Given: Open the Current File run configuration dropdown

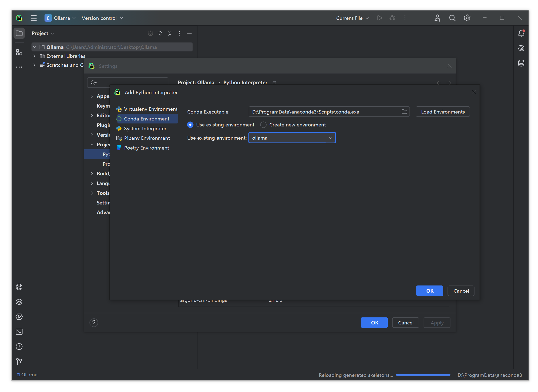Looking at the screenshot, I should (x=352, y=18).
